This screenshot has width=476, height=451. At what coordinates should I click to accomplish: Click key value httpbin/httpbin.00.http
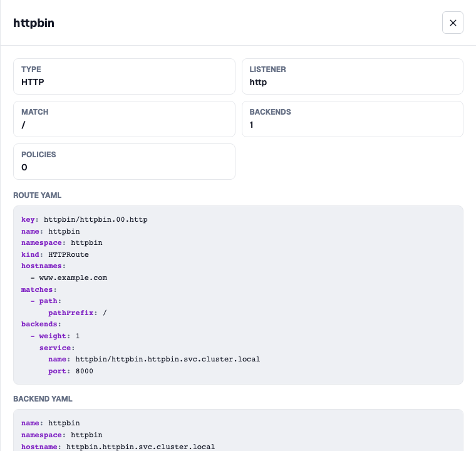pos(96,220)
